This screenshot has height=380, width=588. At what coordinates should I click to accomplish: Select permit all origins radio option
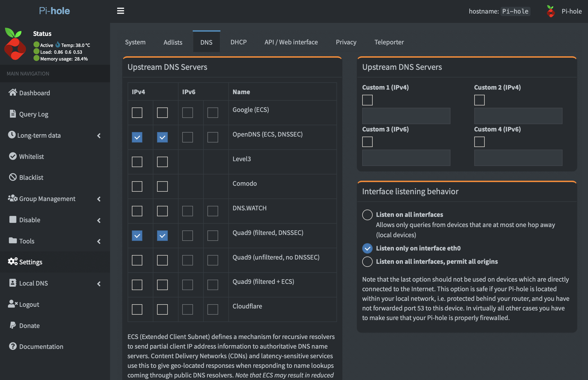[367, 262]
